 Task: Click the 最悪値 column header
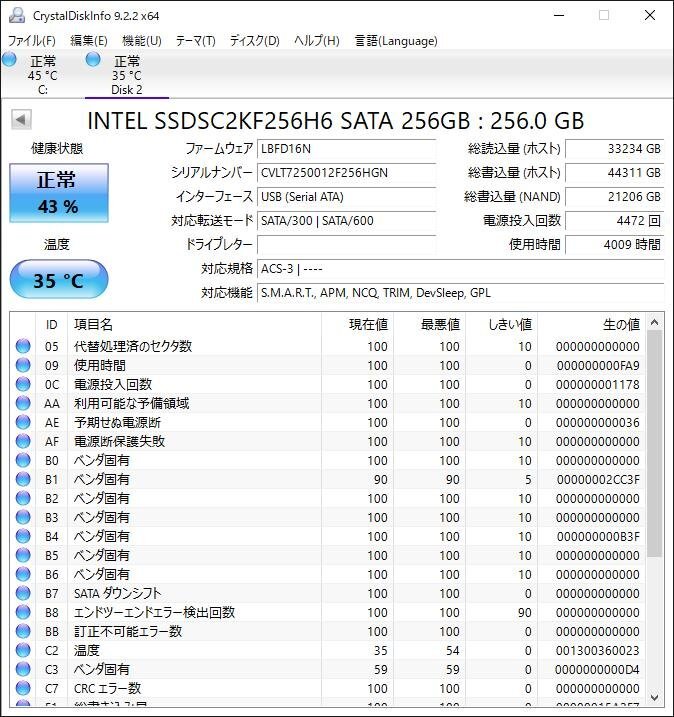click(x=429, y=324)
